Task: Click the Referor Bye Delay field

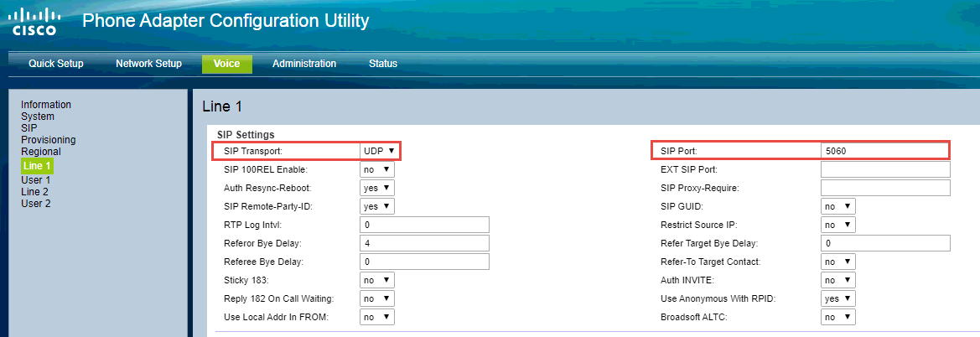Action: pyautogui.click(x=424, y=242)
